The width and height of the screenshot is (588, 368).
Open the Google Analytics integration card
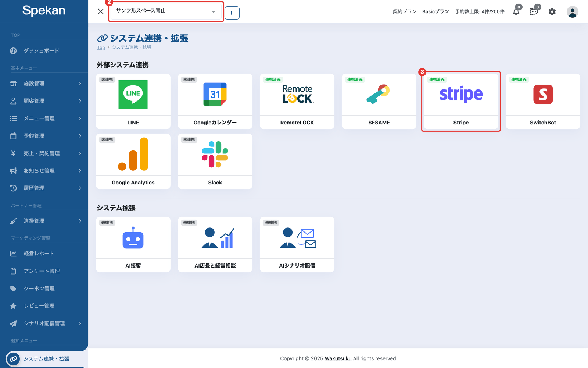[133, 161]
